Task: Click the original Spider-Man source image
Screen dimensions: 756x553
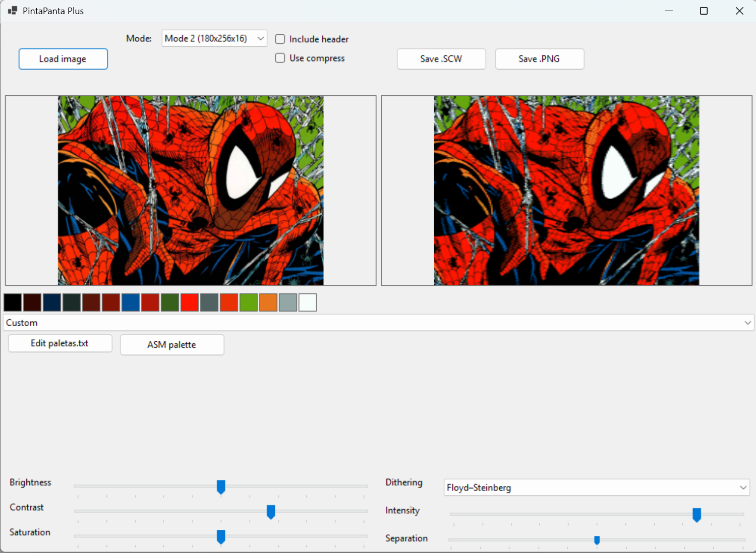Action: (191, 191)
